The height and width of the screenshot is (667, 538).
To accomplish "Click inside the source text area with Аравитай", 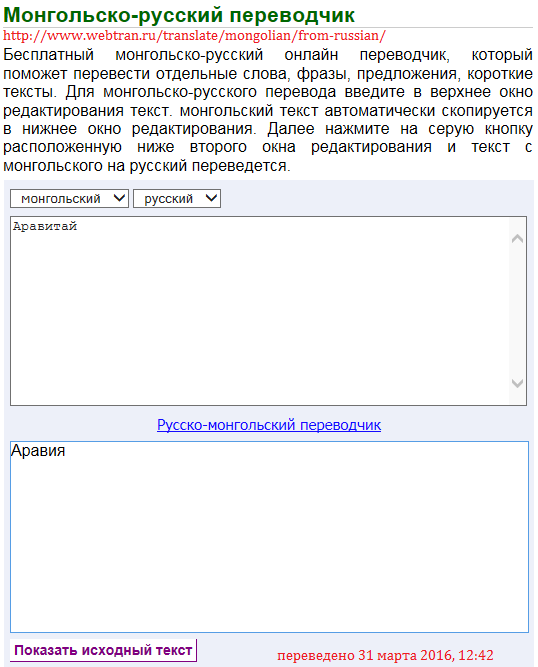I will click(x=260, y=311).
